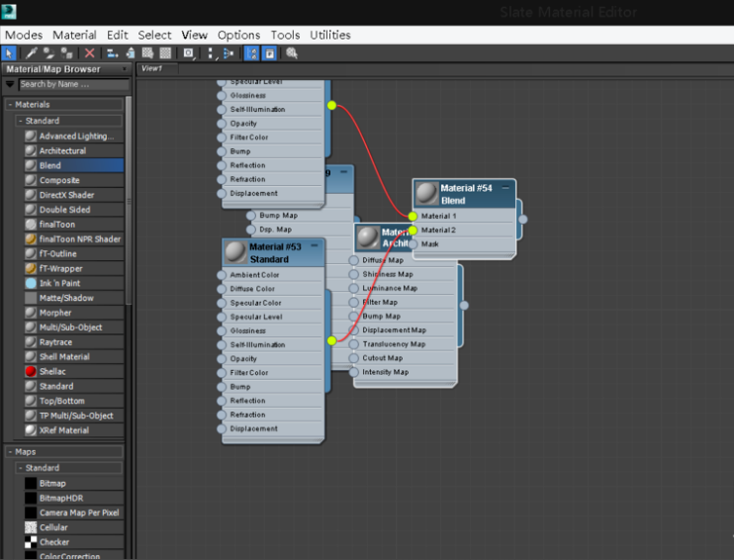Screen dimensions: 734x560
Task: Collapse Standard group under Materials
Action: [x=21, y=121]
